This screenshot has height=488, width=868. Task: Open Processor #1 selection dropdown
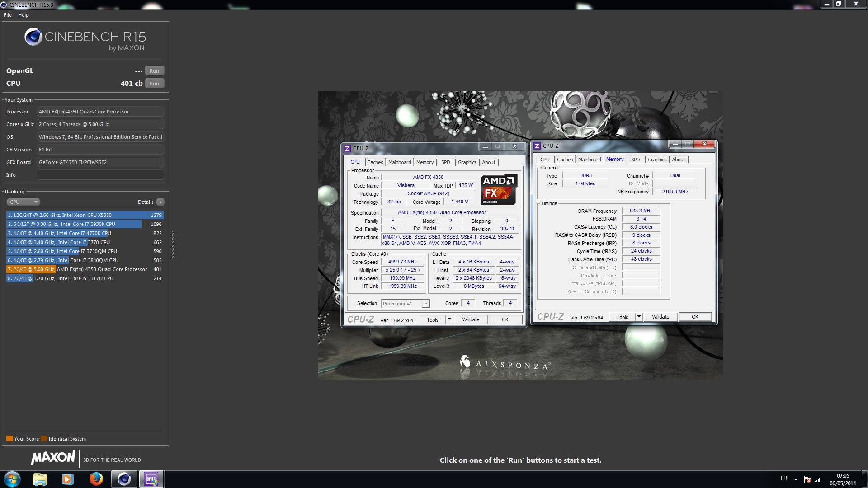coord(406,304)
